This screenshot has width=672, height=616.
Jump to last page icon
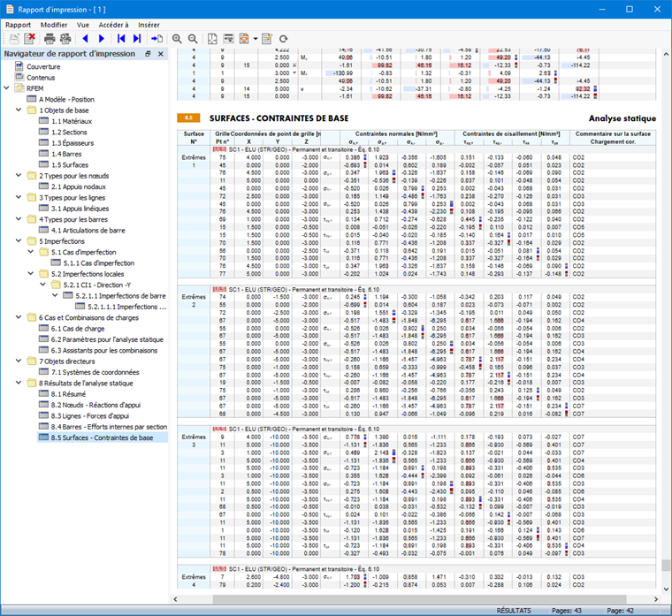pyautogui.click(x=136, y=39)
